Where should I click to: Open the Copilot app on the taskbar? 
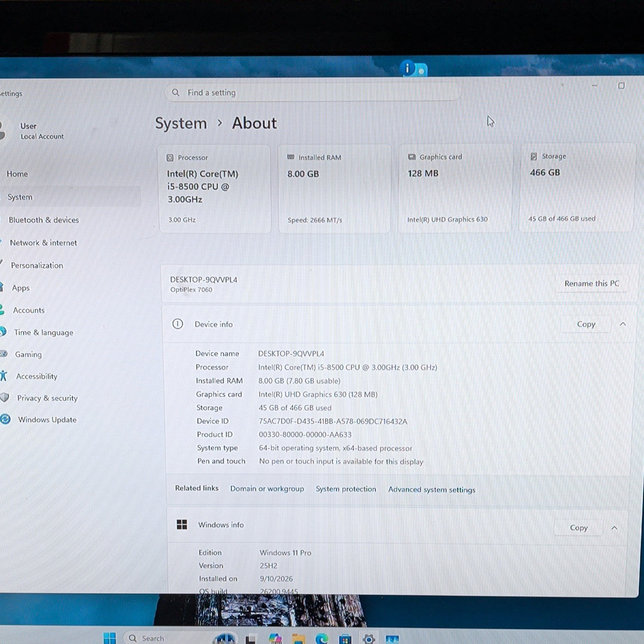click(x=275, y=639)
